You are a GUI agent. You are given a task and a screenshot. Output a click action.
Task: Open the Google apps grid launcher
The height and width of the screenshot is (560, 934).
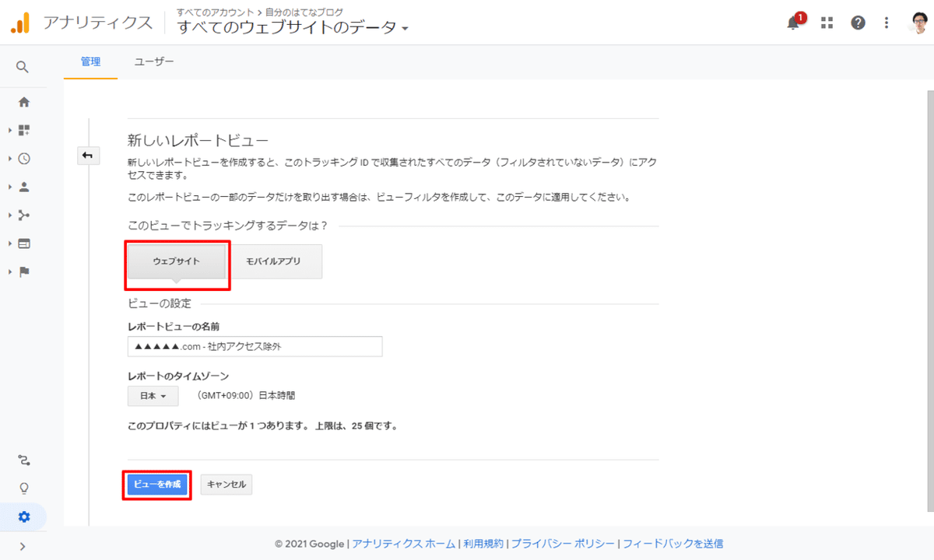826,23
